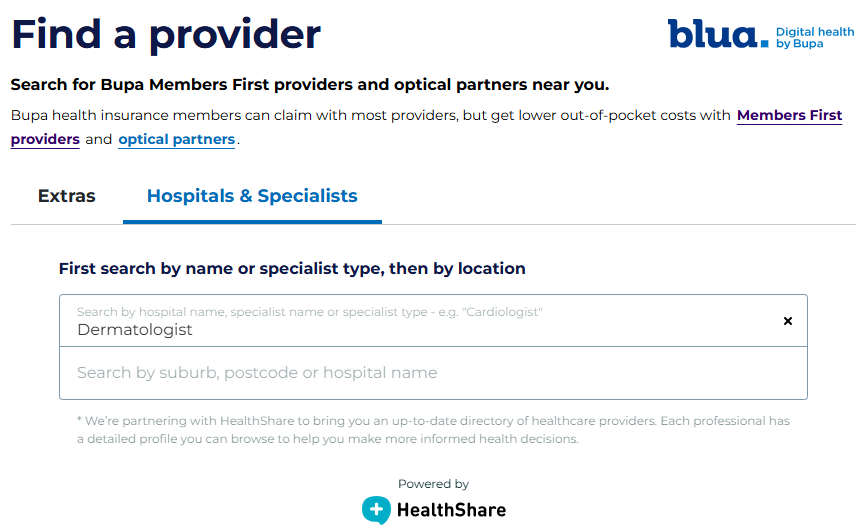Open the Members First providers link

(x=789, y=115)
